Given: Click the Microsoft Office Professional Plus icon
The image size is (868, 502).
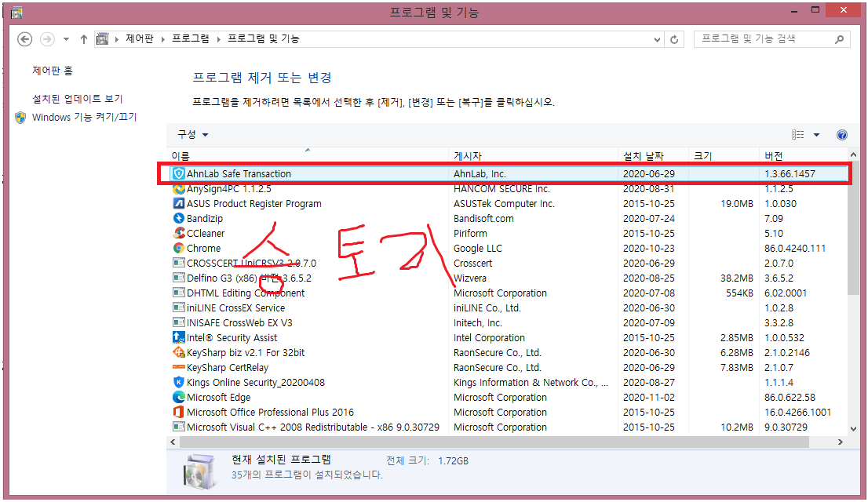Looking at the screenshot, I should [178, 413].
